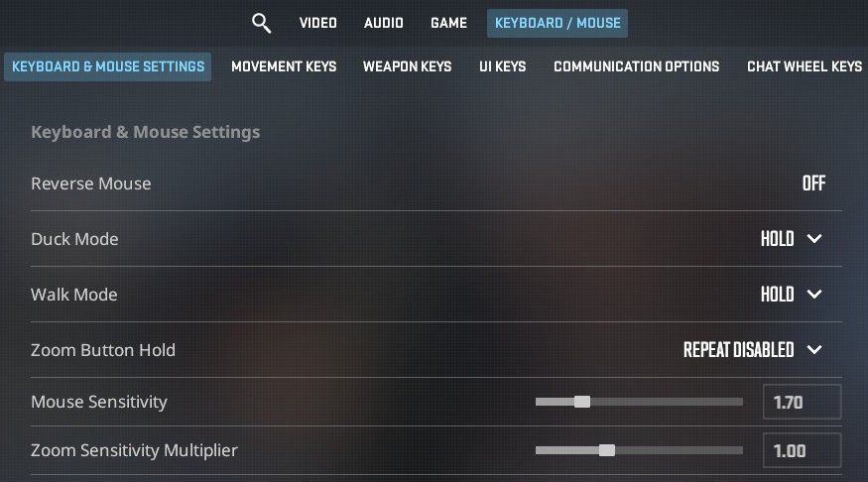Click the Mouse Sensitivity slider handle
This screenshot has width=868, height=482.
click(581, 402)
